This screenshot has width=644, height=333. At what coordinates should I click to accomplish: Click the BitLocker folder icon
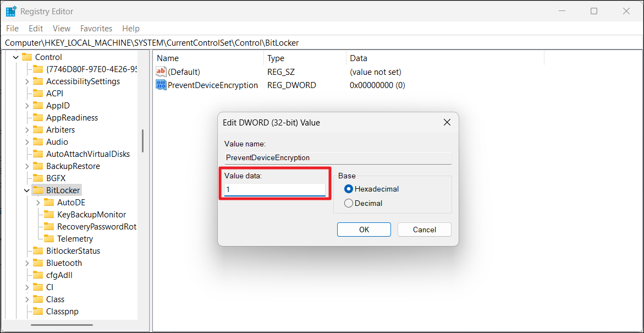tap(38, 190)
